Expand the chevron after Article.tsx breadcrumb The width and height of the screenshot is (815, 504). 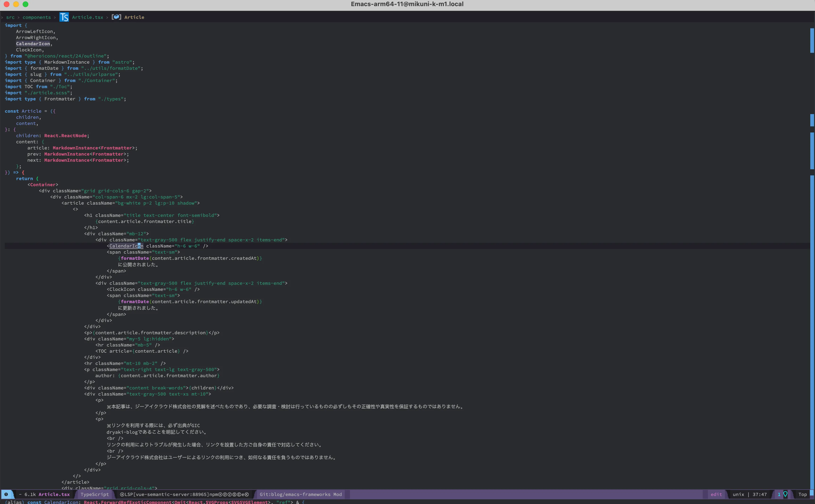107,17
